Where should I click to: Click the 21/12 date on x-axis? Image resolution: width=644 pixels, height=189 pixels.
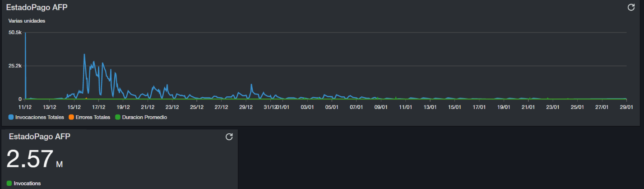coord(148,107)
